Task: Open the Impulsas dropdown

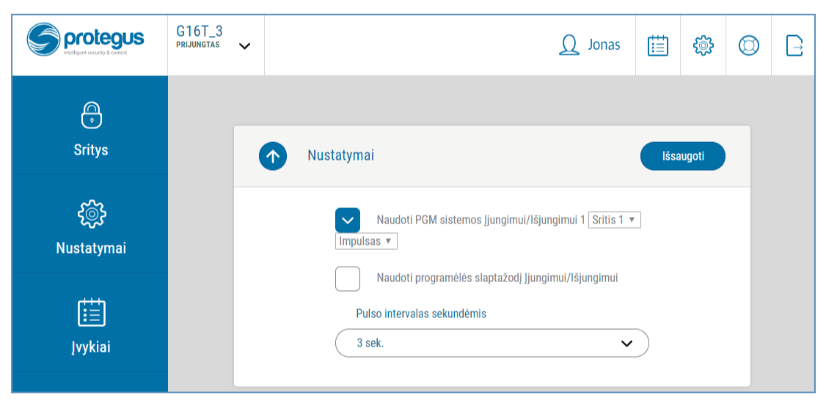Action: point(366,241)
